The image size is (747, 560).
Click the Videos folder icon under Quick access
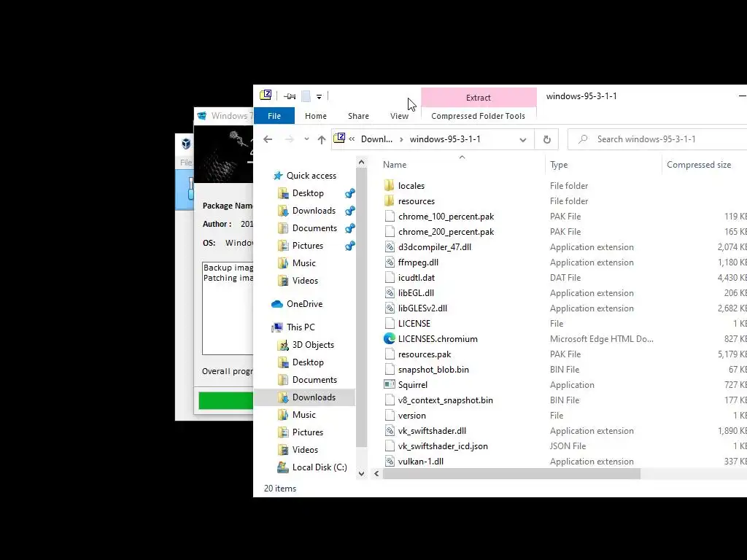pyautogui.click(x=283, y=281)
